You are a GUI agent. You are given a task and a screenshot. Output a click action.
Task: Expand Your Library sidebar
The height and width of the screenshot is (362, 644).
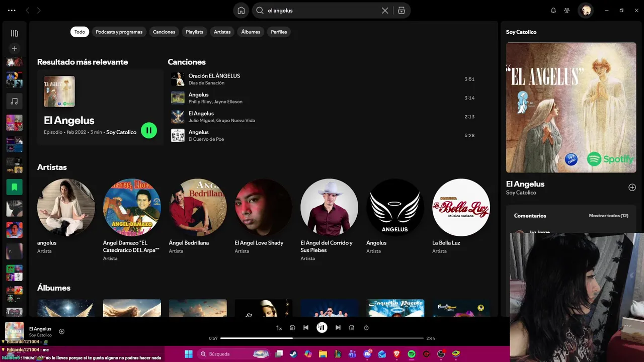[x=14, y=33]
